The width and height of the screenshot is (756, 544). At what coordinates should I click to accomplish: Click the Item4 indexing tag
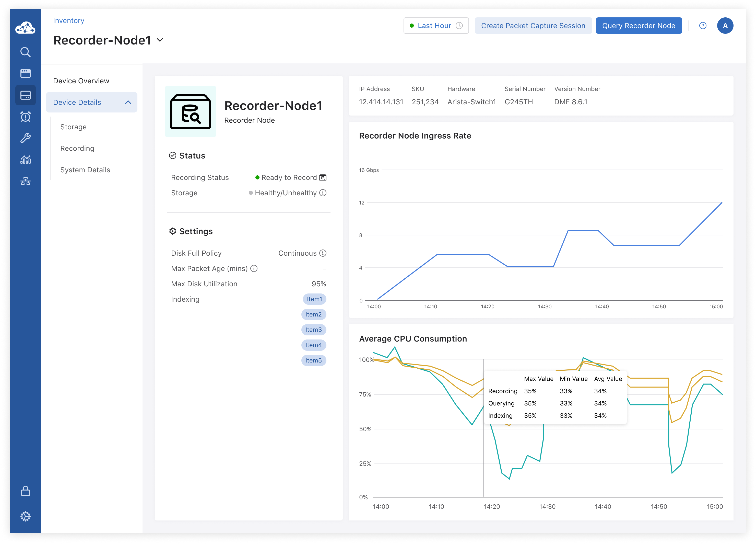pos(313,345)
